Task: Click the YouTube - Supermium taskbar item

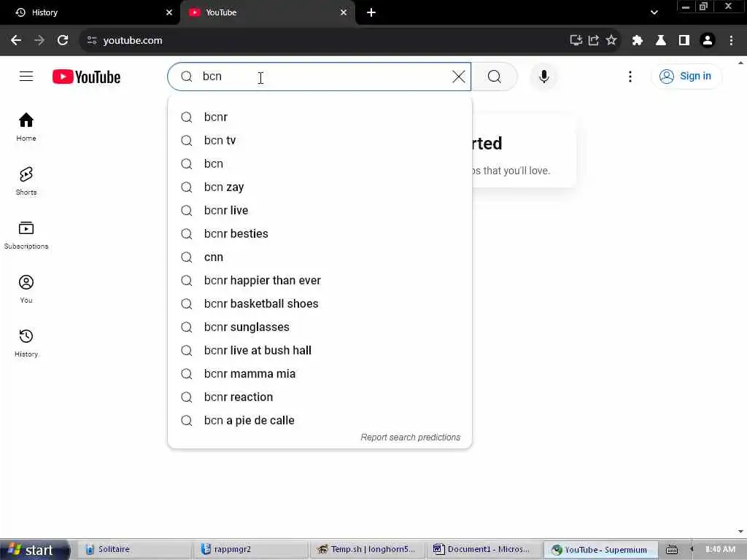Action: [x=601, y=550]
